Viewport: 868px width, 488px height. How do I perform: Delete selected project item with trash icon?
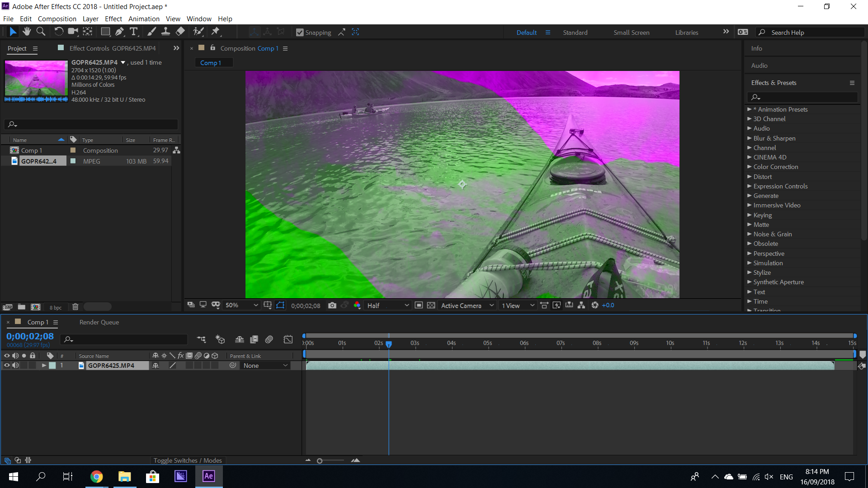tap(75, 307)
